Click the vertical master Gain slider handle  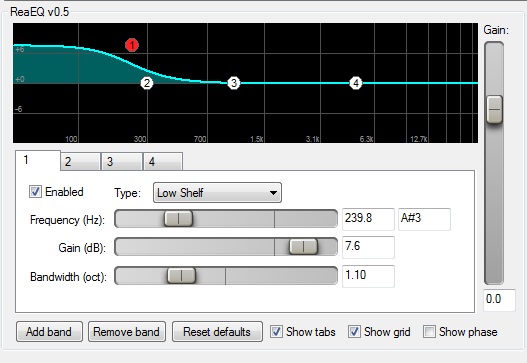(494, 109)
